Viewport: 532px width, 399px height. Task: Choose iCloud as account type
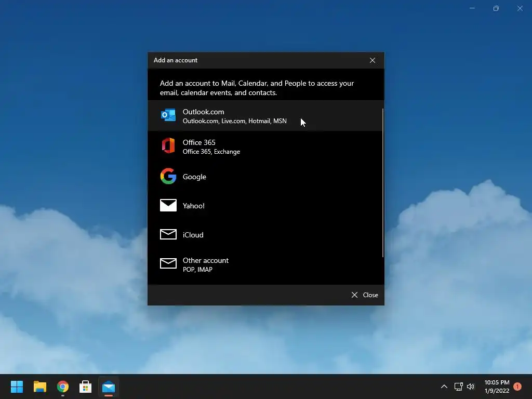264,234
